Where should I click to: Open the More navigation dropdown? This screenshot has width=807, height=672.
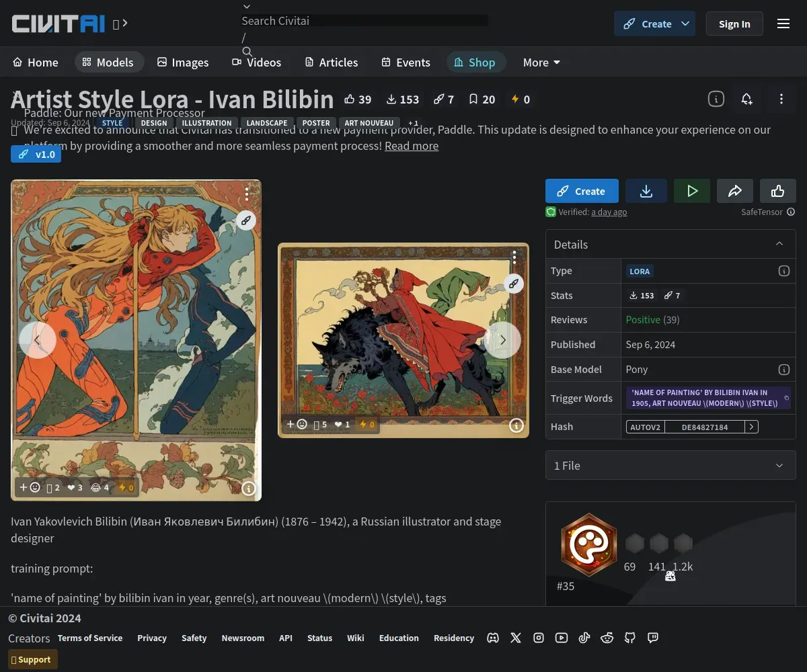[x=541, y=62]
